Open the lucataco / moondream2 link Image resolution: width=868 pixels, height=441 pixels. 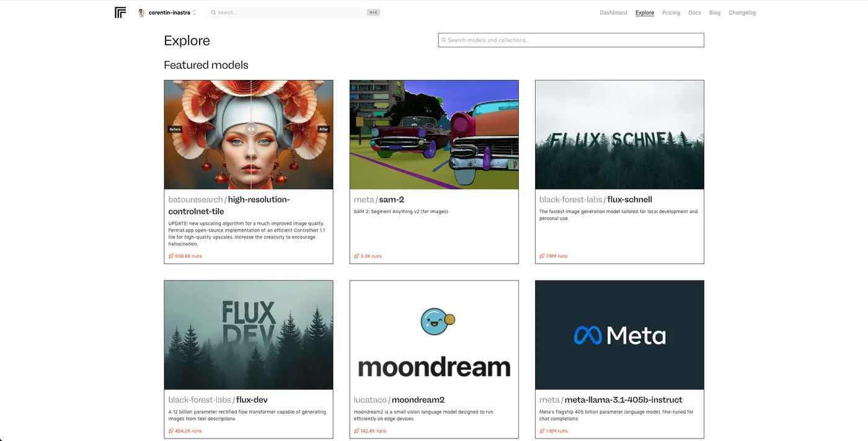point(399,400)
